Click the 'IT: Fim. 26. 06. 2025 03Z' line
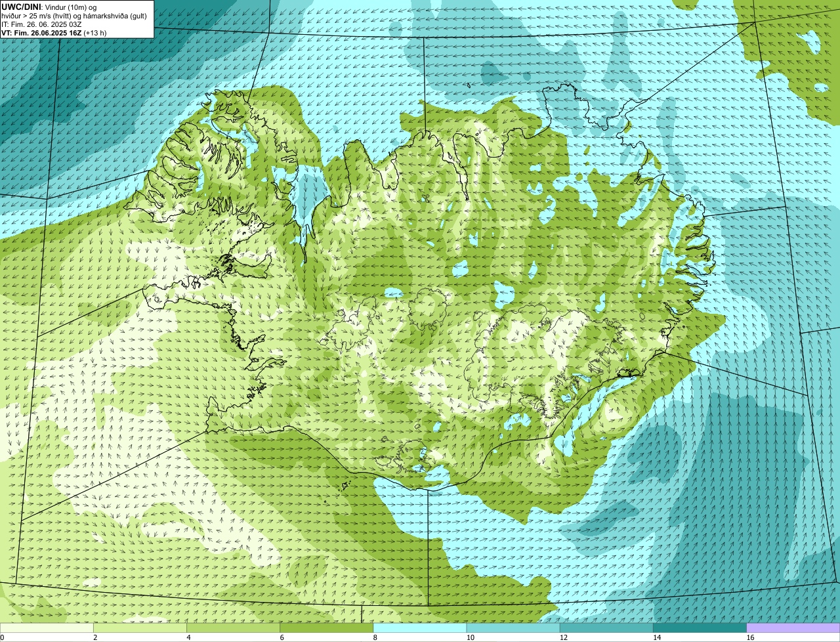This screenshot has width=840, height=642. click(41, 24)
